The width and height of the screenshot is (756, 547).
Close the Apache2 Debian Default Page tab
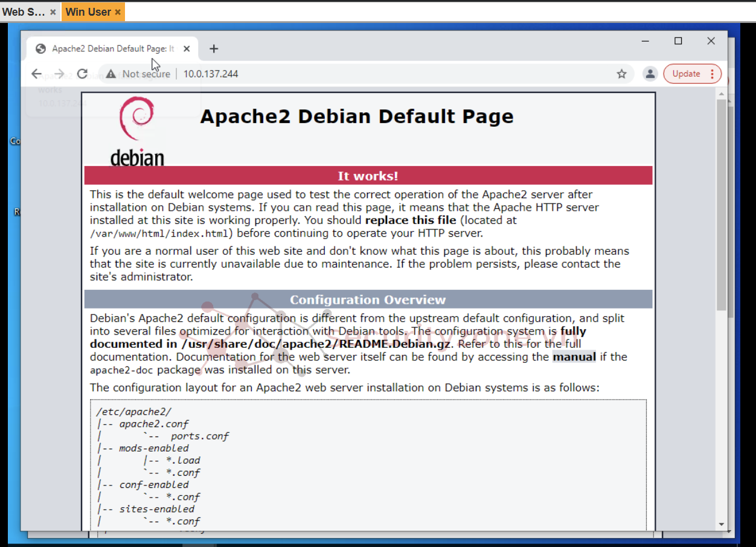coord(187,49)
